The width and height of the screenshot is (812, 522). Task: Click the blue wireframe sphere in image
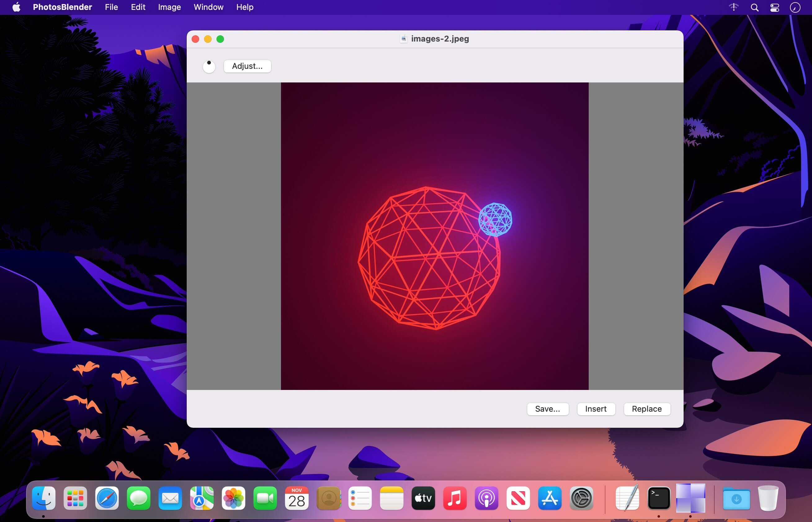point(495,220)
